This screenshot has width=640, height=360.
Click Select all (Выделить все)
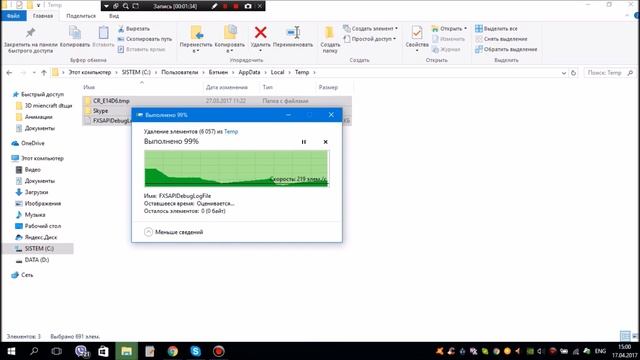coord(496,29)
